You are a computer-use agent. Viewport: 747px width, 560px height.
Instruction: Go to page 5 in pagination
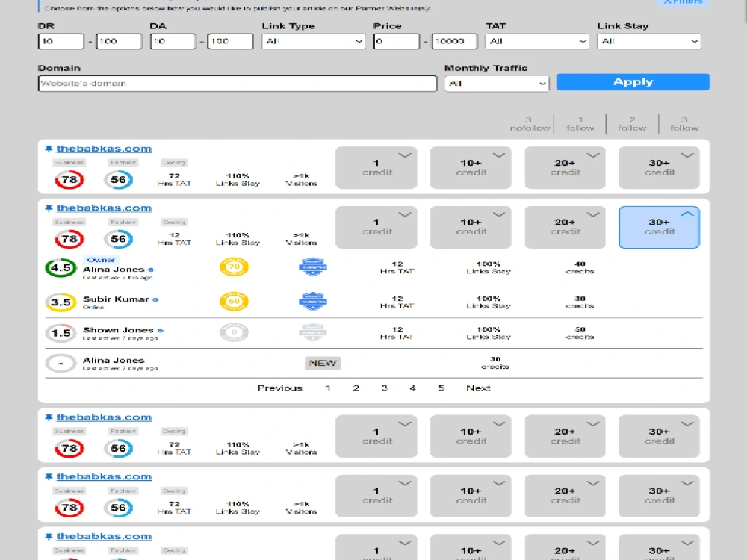(441, 388)
